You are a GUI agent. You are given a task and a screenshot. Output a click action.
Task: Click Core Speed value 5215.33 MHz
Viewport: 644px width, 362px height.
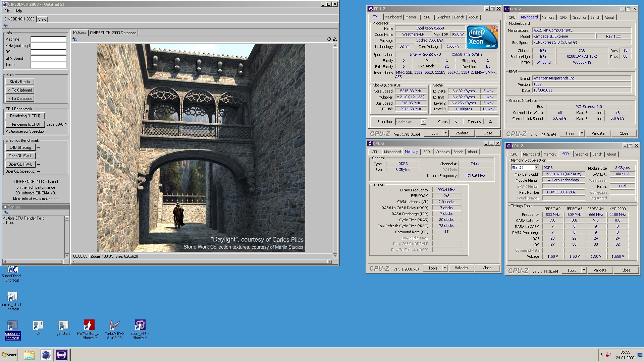(x=411, y=91)
